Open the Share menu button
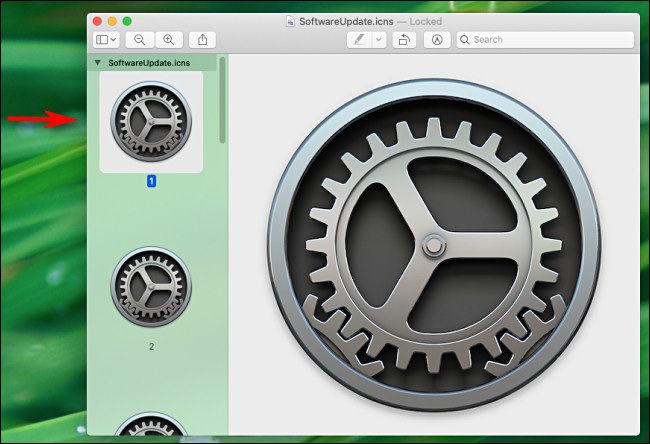650x444 pixels. coord(202,40)
